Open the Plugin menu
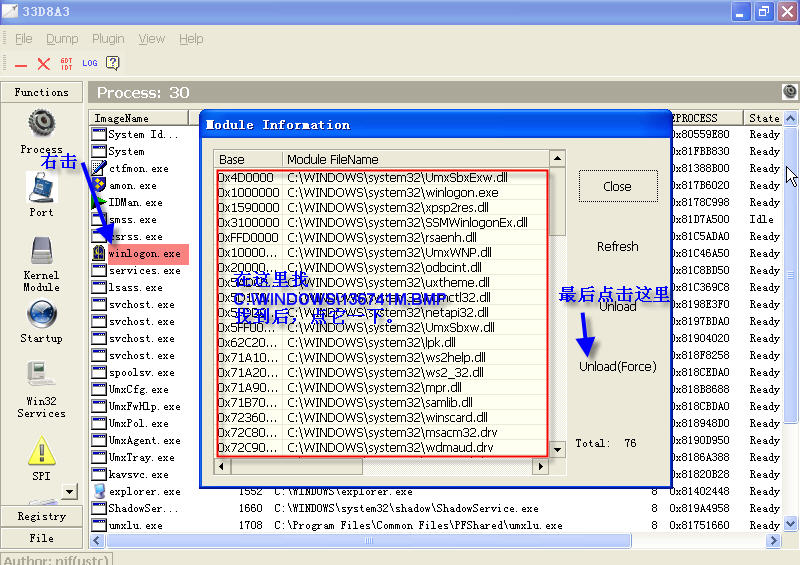800x565 pixels. (x=108, y=39)
